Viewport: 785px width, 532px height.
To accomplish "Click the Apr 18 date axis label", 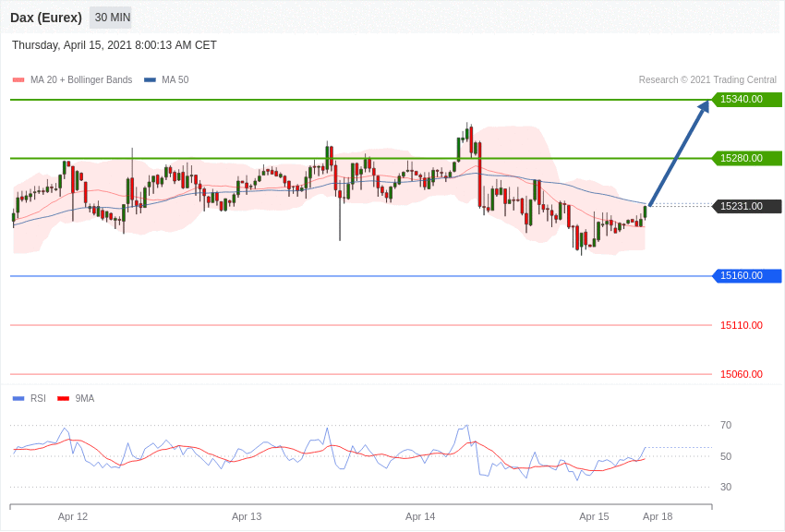I will click(658, 516).
